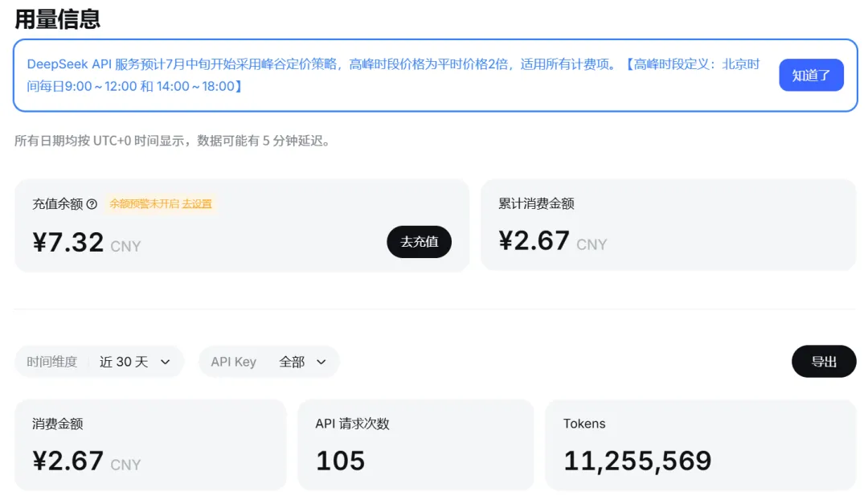Click the 余额预警未开启 warning label
Screen dimensions: 868x500
[145, 203]
